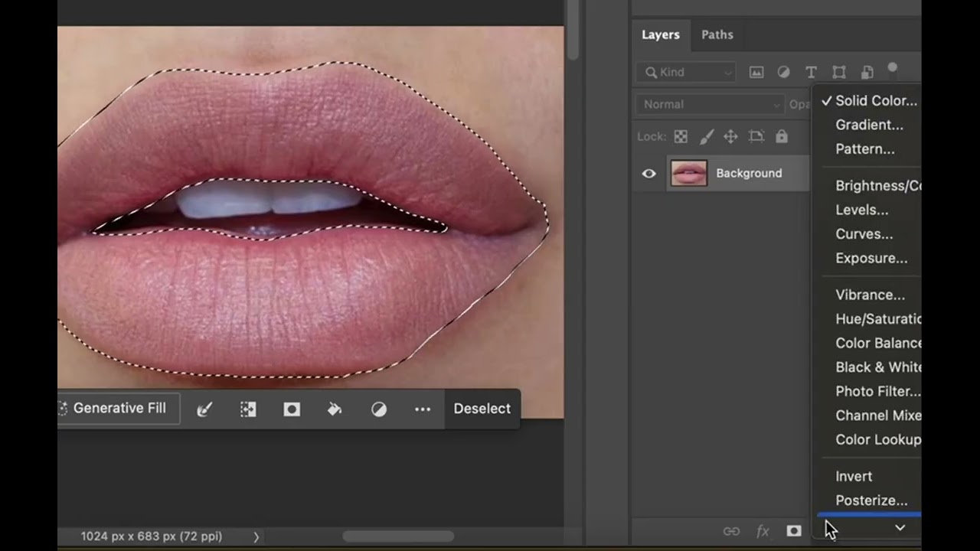Click the fill selection paint bucket icon
The height and width of the screenshot is (551, 980).
pyautogui.click(x=335, y=409)
